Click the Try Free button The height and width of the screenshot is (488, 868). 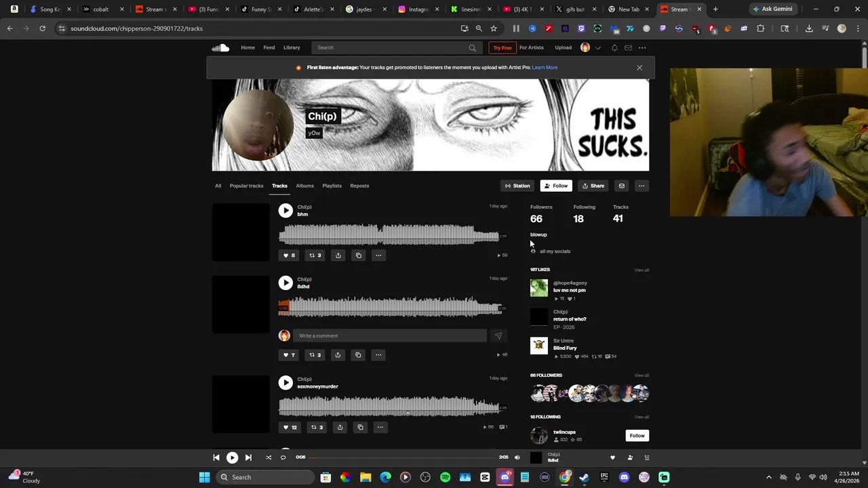(502, 47)
